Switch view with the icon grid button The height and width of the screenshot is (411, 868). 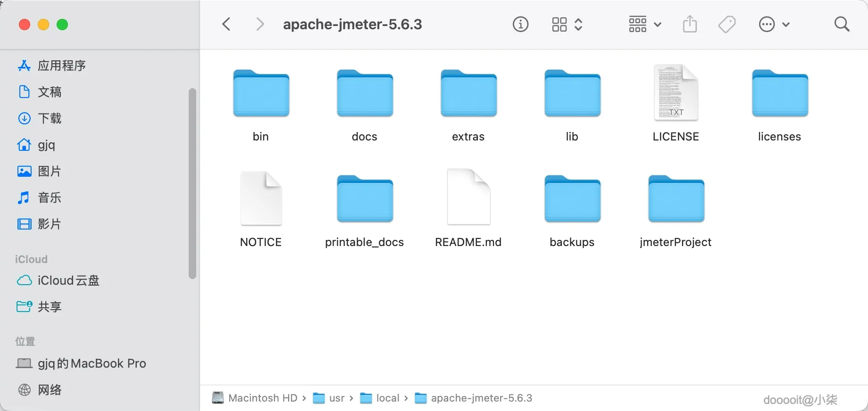click(x=559, y=24)
